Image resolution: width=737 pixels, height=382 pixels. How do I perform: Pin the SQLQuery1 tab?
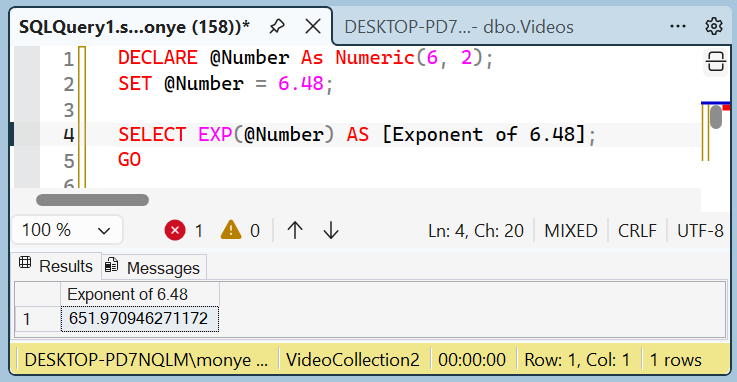(277, 26)
